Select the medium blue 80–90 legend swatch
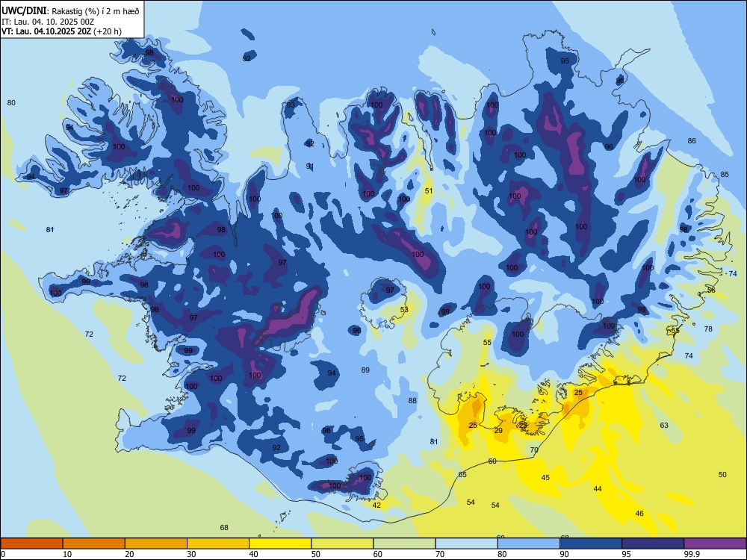Image resolution: width=747 pixels, height=560 pixels. point(529,544)
